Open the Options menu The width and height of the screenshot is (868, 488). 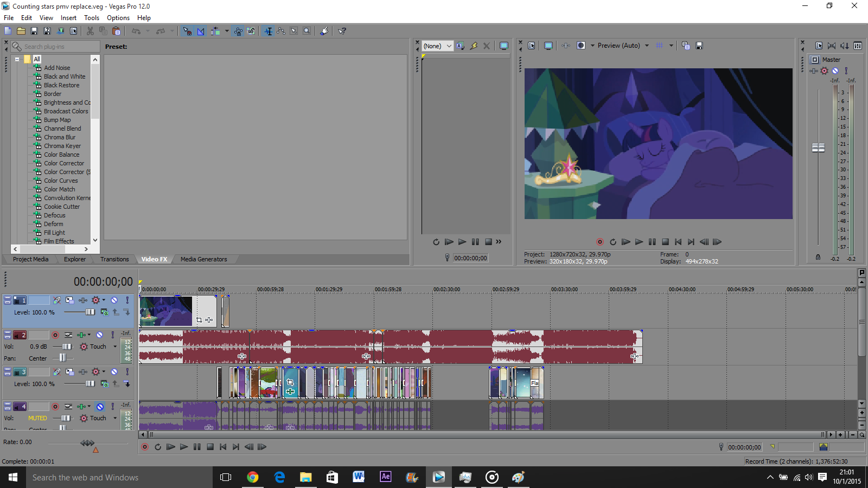118,18
